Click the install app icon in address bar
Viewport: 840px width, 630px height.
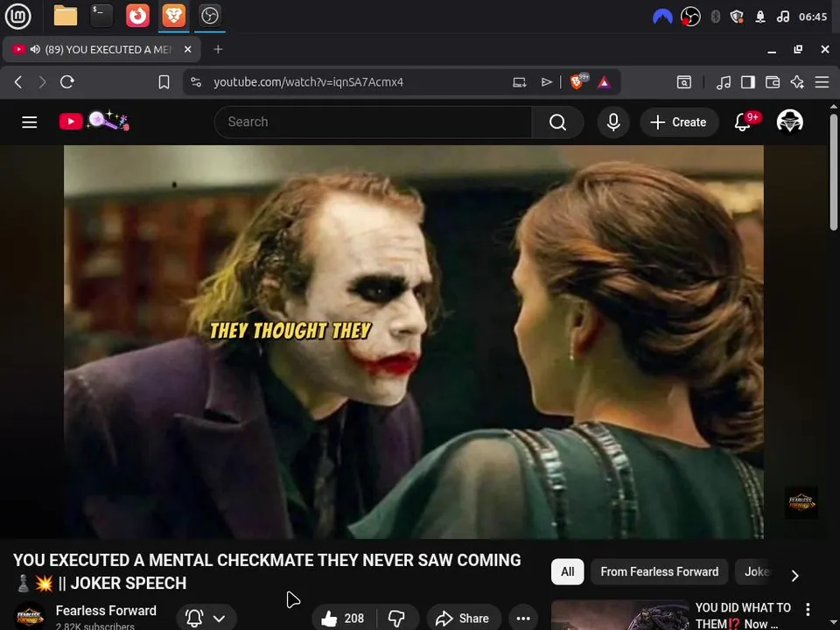tap(519, 82)
